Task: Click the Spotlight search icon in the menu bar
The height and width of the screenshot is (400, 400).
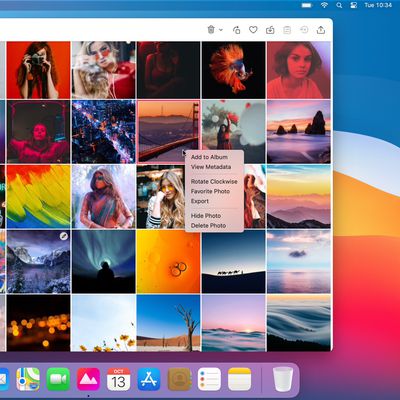Action: 339,5
